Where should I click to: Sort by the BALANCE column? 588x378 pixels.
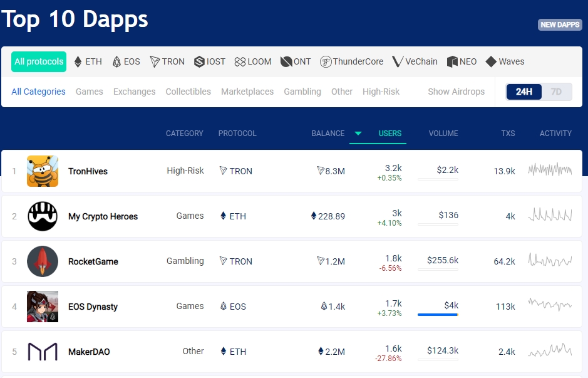[x=328, y=134]
